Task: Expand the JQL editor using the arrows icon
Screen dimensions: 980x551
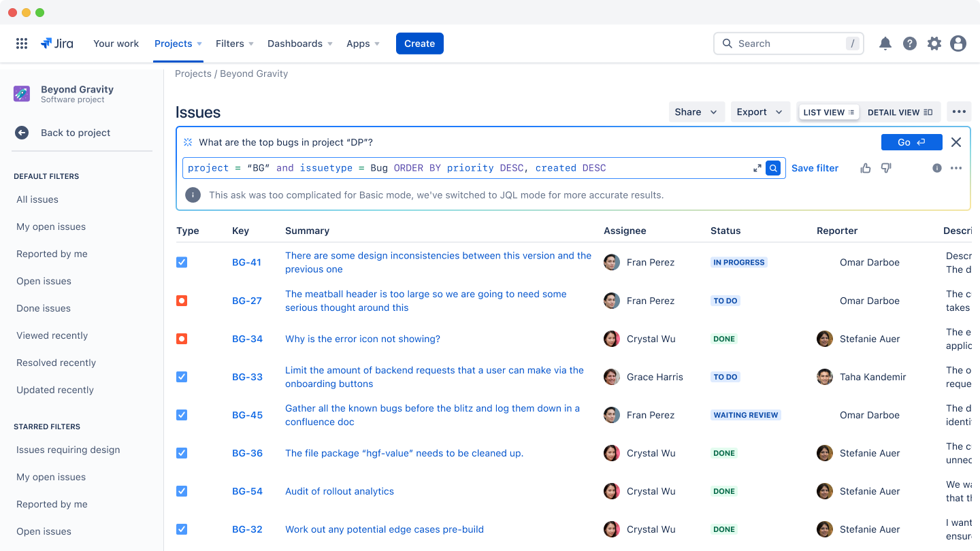Action: click(757, 167)
